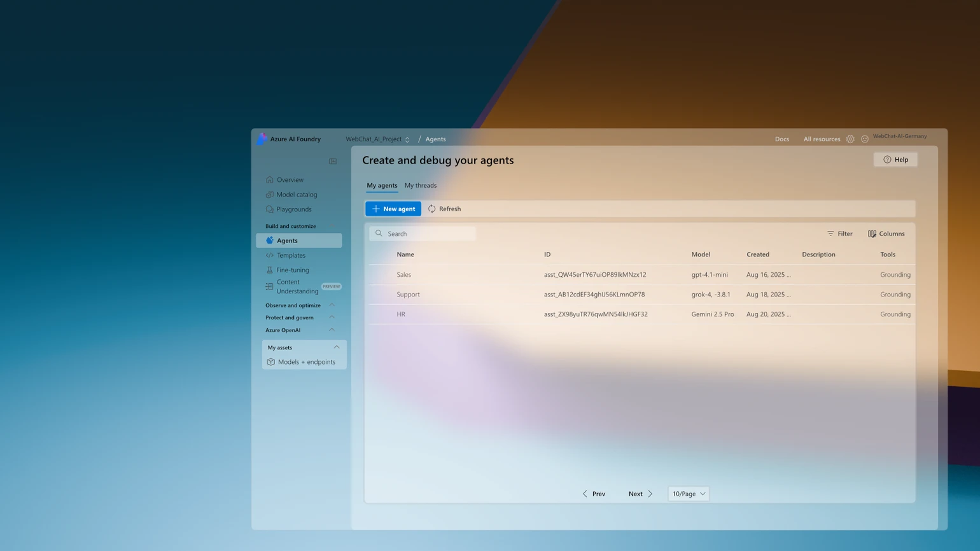Create a new agent with the blue button
This screenshot has height=551, width=980.
pos(393,209)
